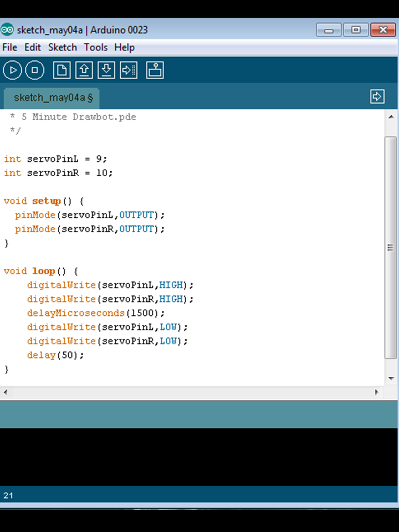
Task: Click 'digitalWrite(servoPinL,HIGH);' line
Action: coord(110,285)
